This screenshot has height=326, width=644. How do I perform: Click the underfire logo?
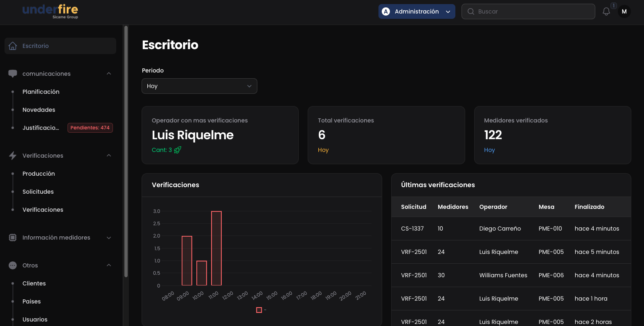coord(50,11)
